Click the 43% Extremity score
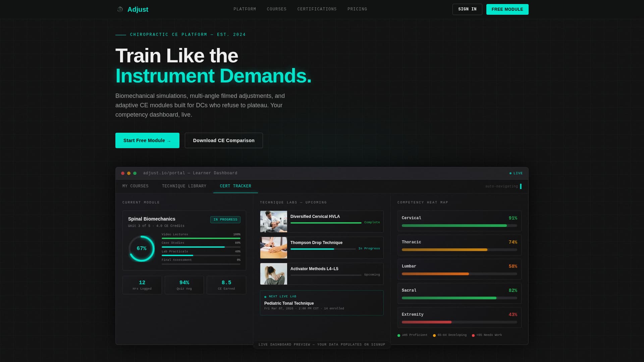Viewport: 644px width, 362px height. point(513,315)
